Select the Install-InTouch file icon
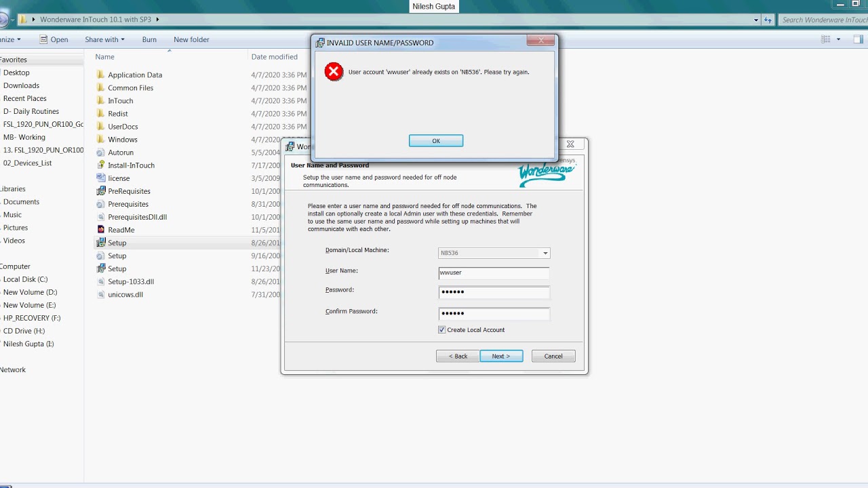This screenshot has width=868, height=488. click(100, 165)
